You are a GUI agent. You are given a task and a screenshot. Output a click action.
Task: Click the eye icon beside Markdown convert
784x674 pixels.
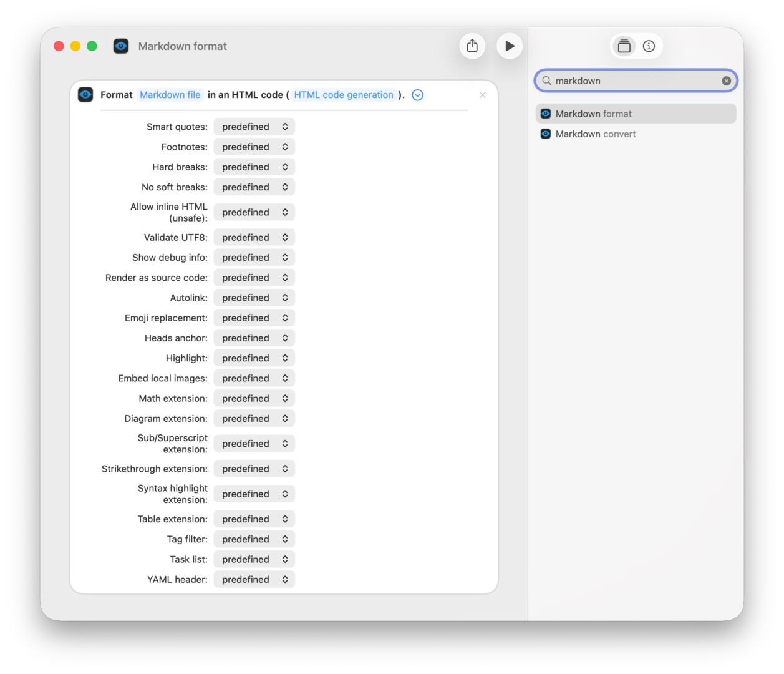pos(545,134)
